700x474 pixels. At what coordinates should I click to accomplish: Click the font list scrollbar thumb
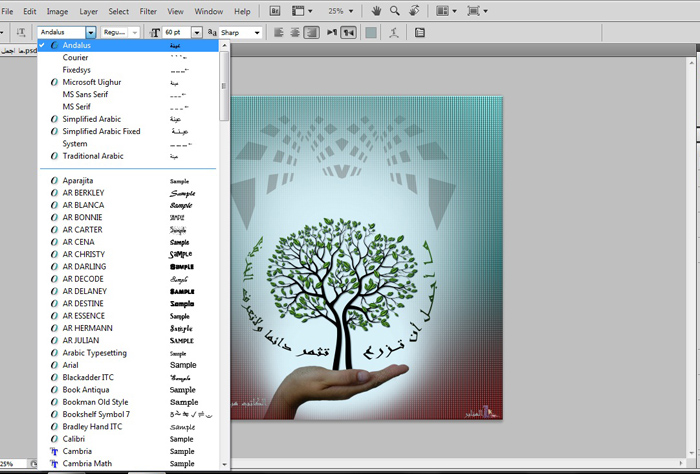[224, 86]
